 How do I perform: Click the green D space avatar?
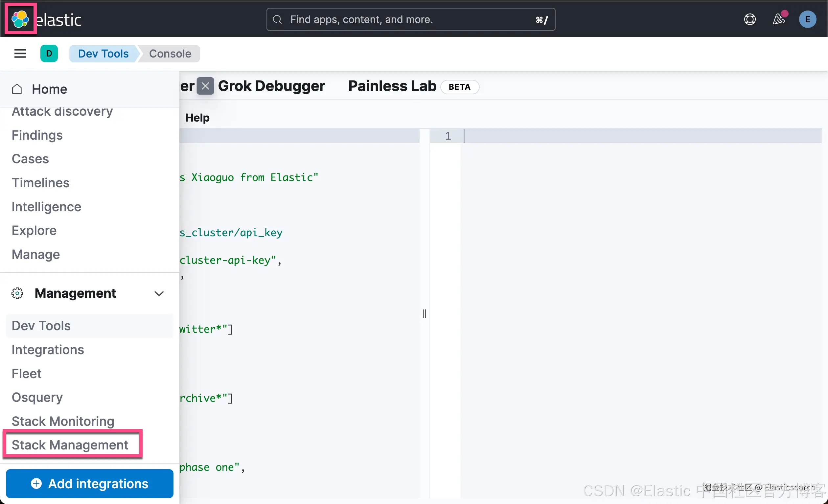pos(49,54)
